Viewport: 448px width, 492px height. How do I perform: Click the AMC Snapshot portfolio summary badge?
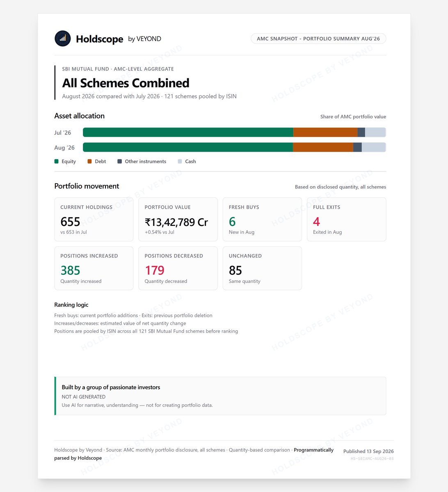coord(318,39)
